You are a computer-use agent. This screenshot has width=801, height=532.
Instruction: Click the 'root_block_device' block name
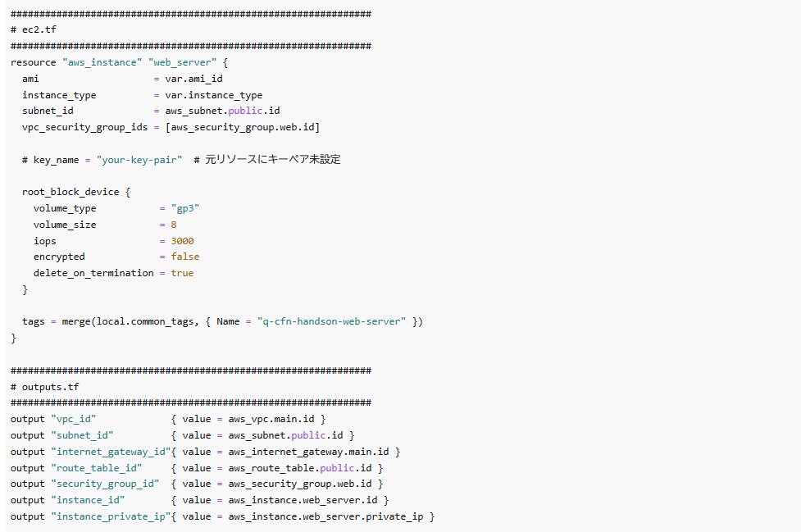(71, 192)
